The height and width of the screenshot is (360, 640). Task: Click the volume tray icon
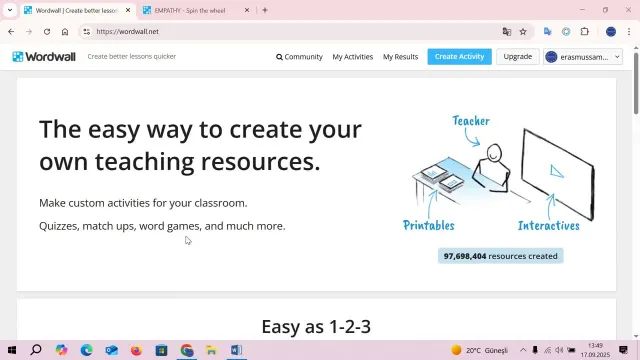coord(559,350)
